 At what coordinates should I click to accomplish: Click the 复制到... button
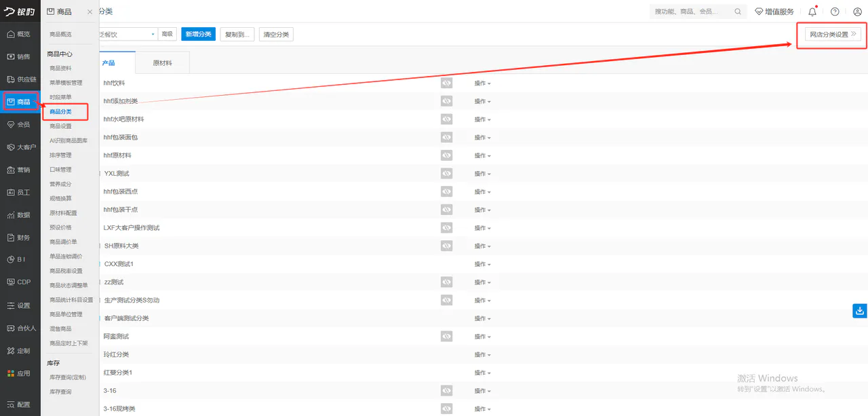(237, 34)
